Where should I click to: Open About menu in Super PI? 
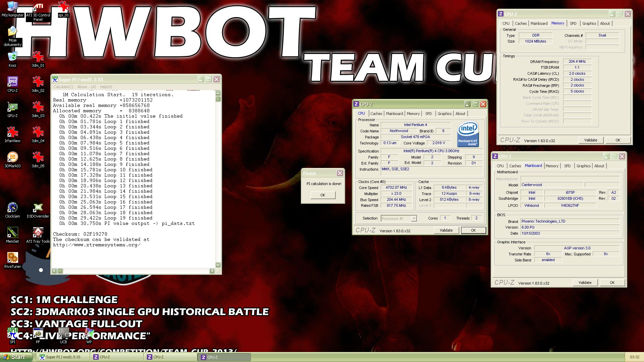click(x=87, y=87)
